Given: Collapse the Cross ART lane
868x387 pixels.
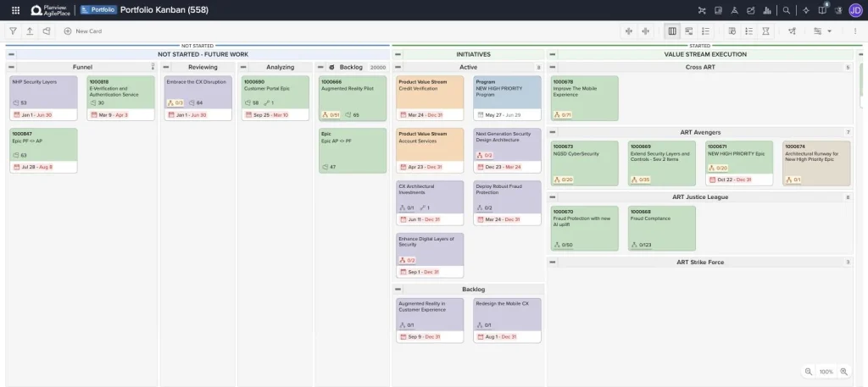Looking at the screenshot, I should pyautogui.click(x=553, y=67).
